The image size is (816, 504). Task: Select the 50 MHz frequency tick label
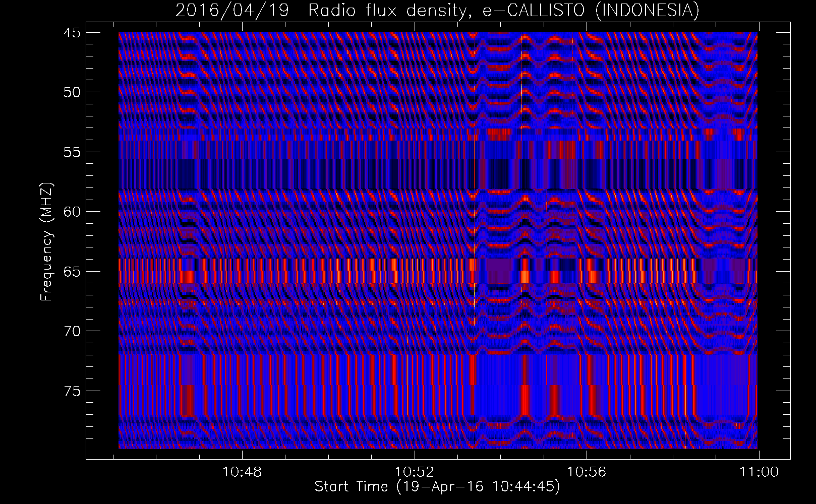point(71,92)
